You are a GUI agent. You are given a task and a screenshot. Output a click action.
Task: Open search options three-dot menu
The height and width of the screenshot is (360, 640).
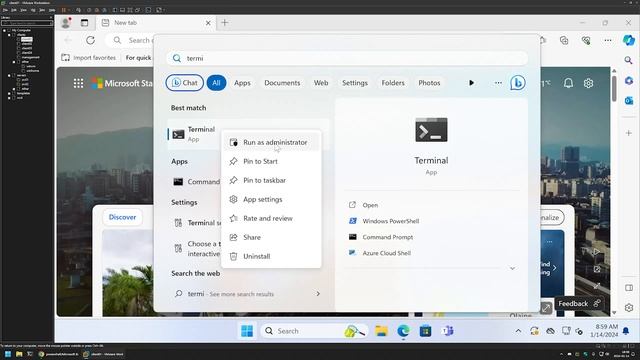point(498,83)
